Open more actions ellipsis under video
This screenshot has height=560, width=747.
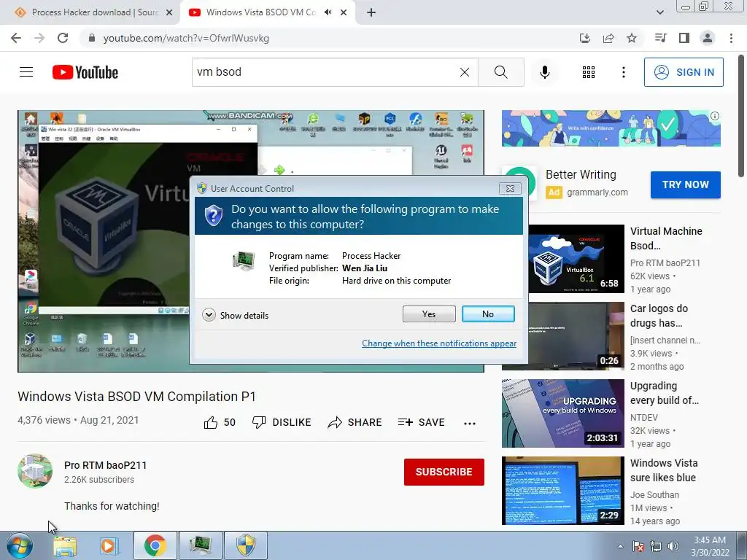pos(470,423)
